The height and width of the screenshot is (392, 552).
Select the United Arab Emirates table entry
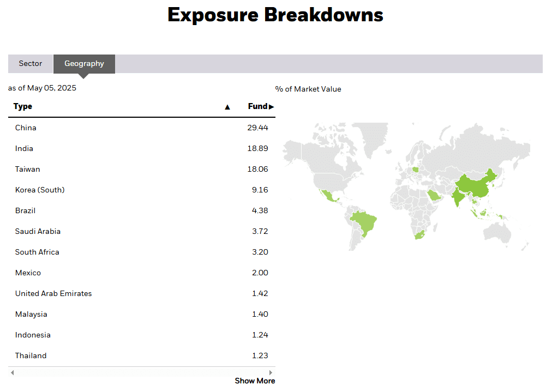click(x=141, y=293)
